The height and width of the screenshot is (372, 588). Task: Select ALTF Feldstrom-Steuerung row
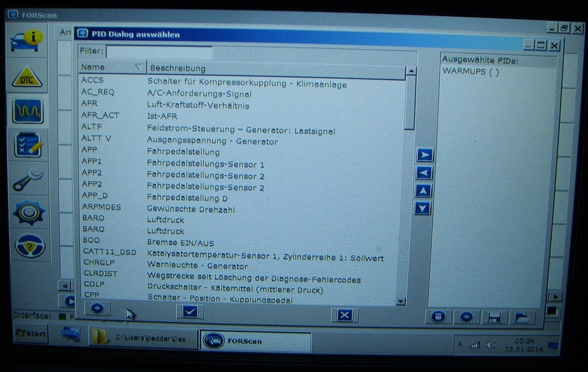(242, 128)
